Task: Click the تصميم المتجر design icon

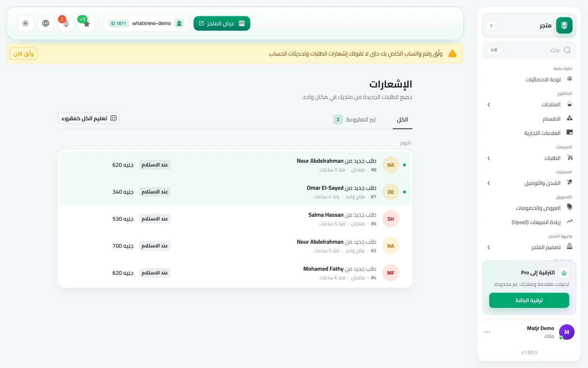Action: (570, 246)
